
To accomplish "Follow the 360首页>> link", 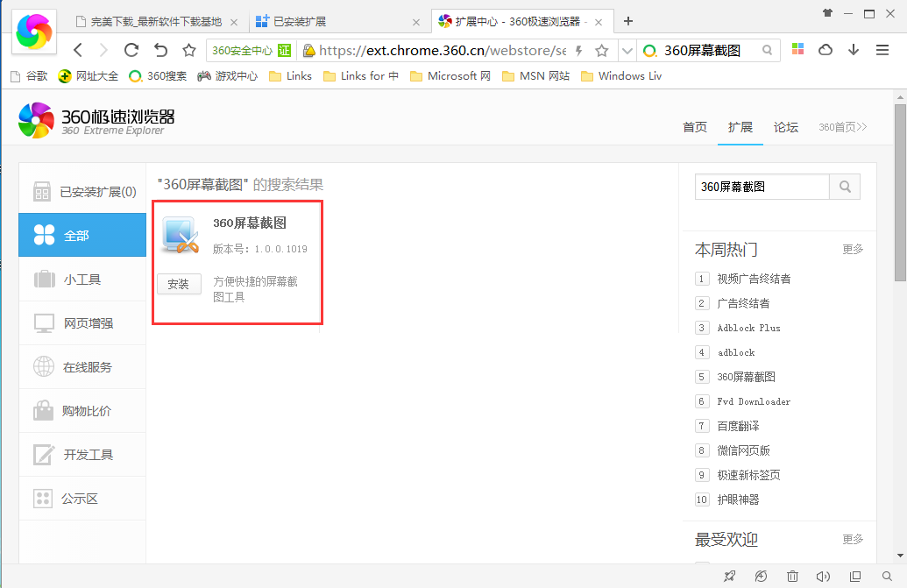I will point(843,127).
